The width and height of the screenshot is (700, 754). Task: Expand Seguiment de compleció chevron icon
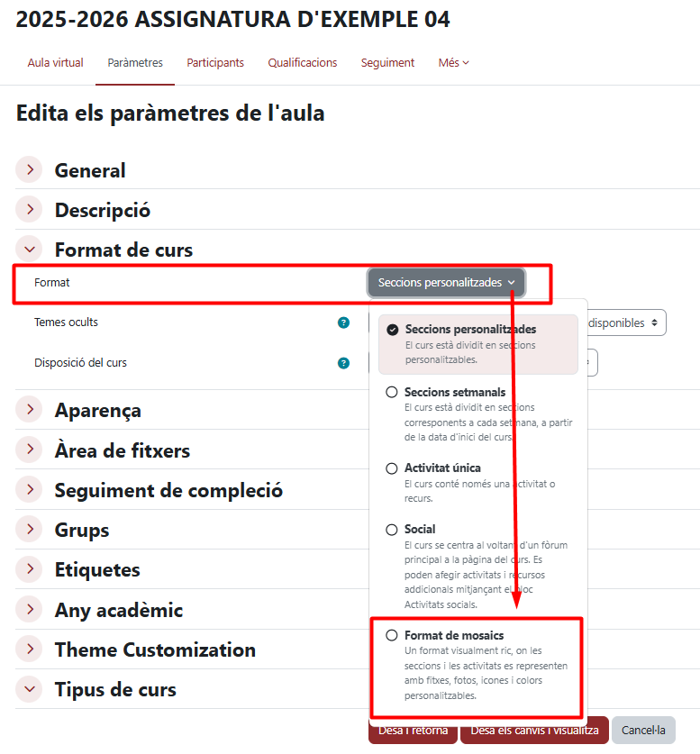click(30, 490)
